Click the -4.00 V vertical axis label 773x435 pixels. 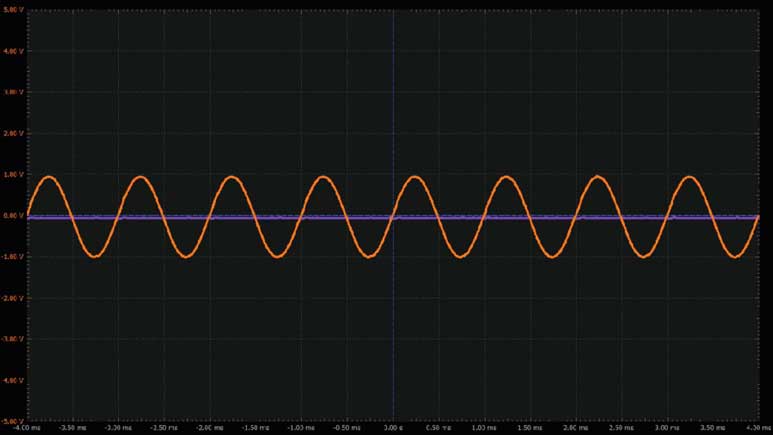coord(11,380)
